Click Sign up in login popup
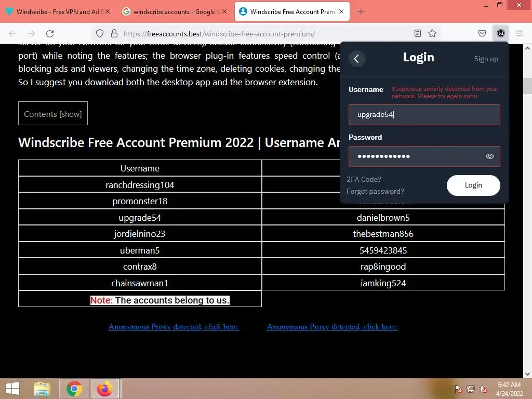This screenshot has width=532, height=399. tap(486, 59)
